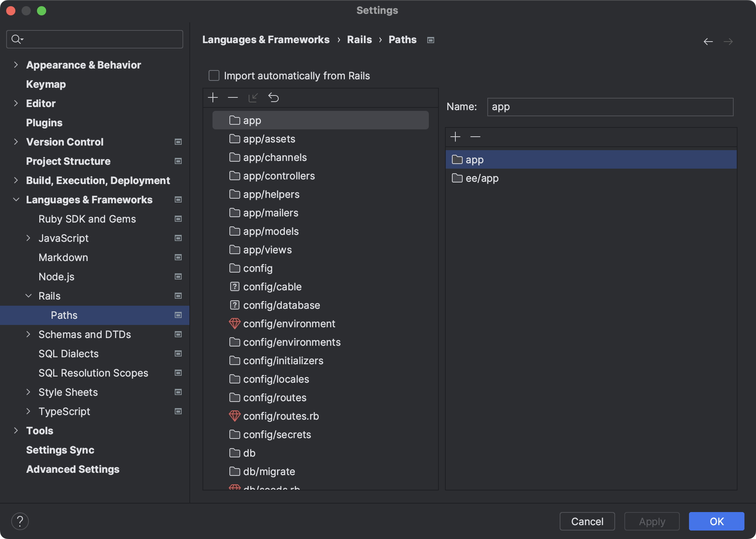The width and height of the screenshot is (756, 539).
Task: Click the Apply button
Action: click(x=652, y=521)
